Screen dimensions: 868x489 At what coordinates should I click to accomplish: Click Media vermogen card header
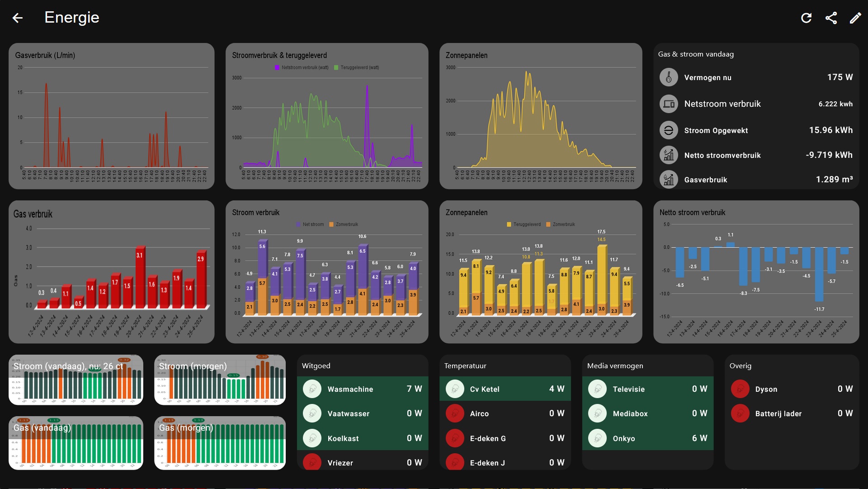(x=615, y=366)
